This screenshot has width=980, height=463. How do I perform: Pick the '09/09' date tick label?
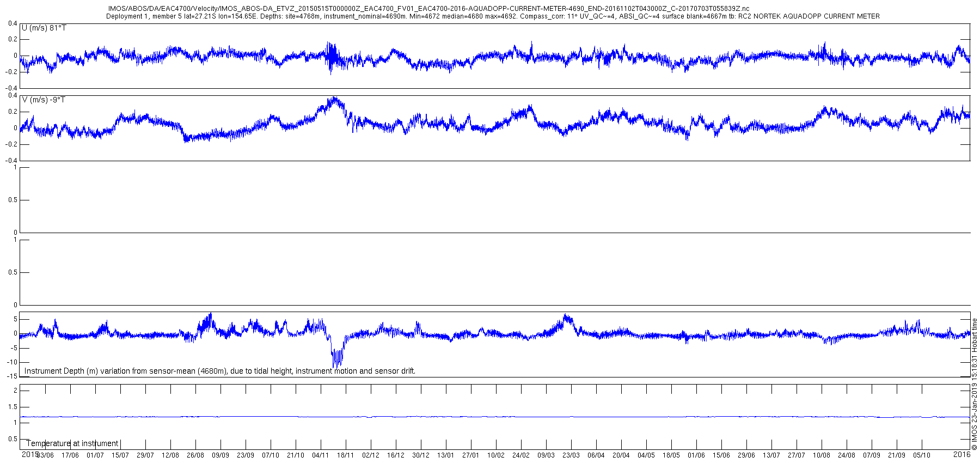(x=220, y=455)
